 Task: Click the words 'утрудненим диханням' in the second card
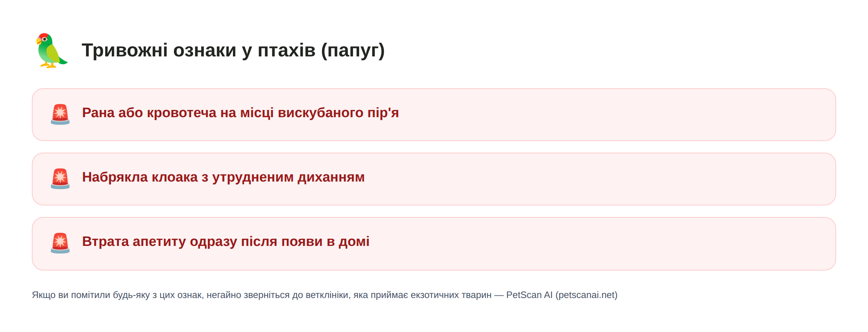[288, 177]
